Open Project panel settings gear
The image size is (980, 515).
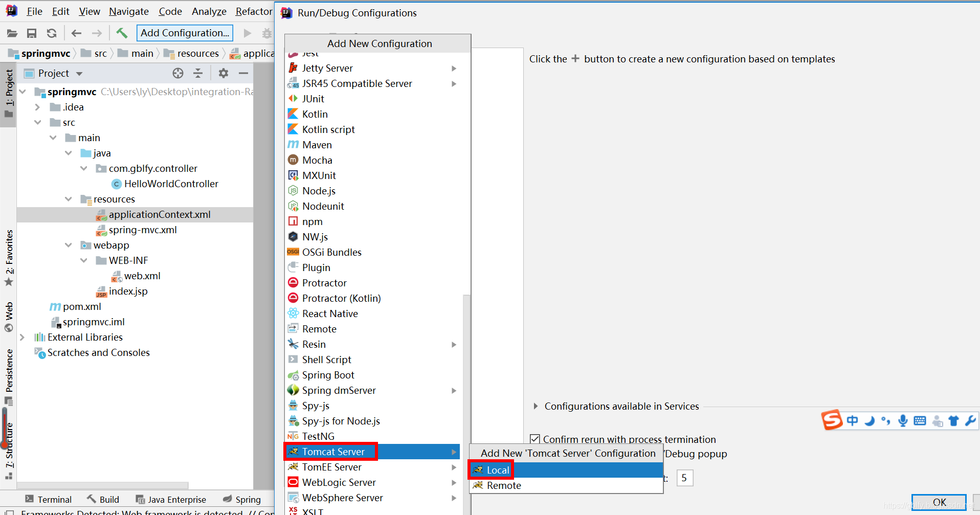(x=224, y=73)
